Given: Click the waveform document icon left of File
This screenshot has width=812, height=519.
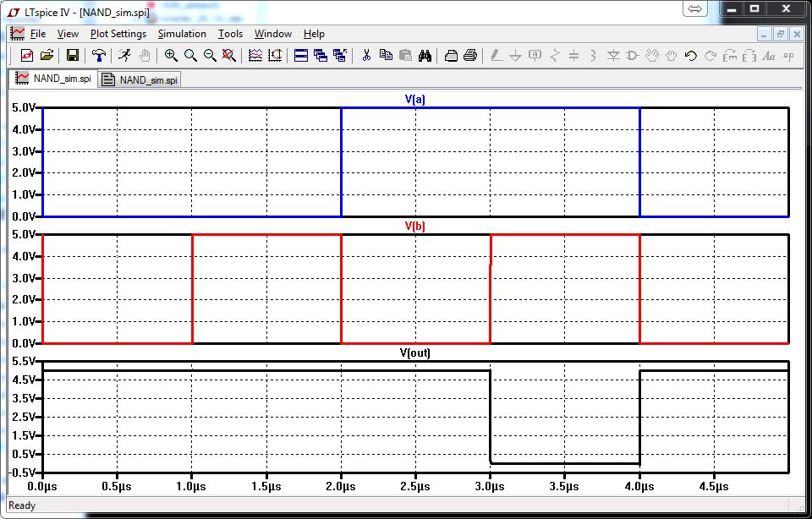Looking at the screenshot, I should (x=18, y=34).
